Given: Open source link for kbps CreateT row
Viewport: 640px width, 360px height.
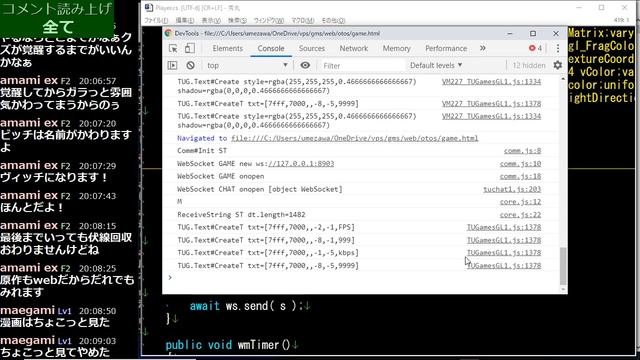Looking at the screenshot, I should click(x=504, y=253).
